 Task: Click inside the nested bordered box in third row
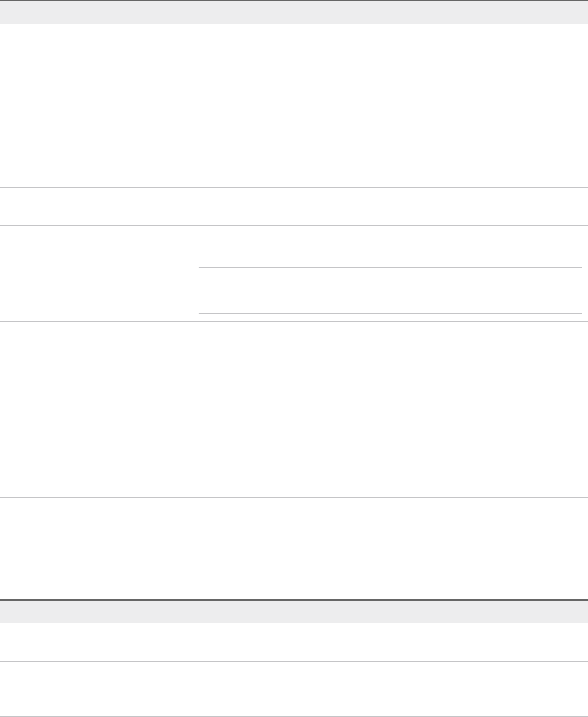389,290
